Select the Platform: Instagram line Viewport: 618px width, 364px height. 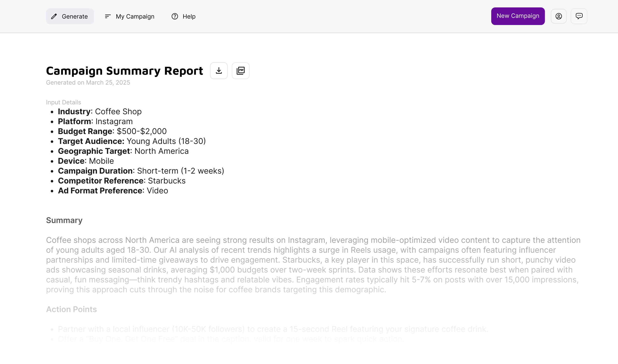95,121
